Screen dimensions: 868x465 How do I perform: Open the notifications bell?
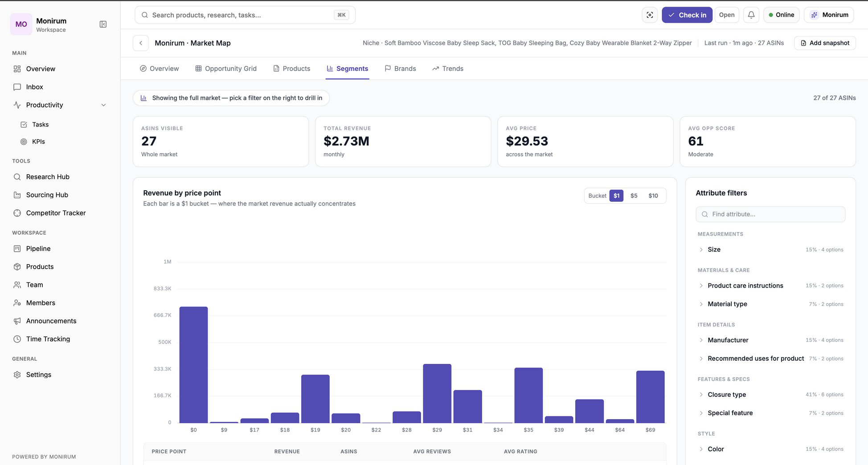point(751,15)
